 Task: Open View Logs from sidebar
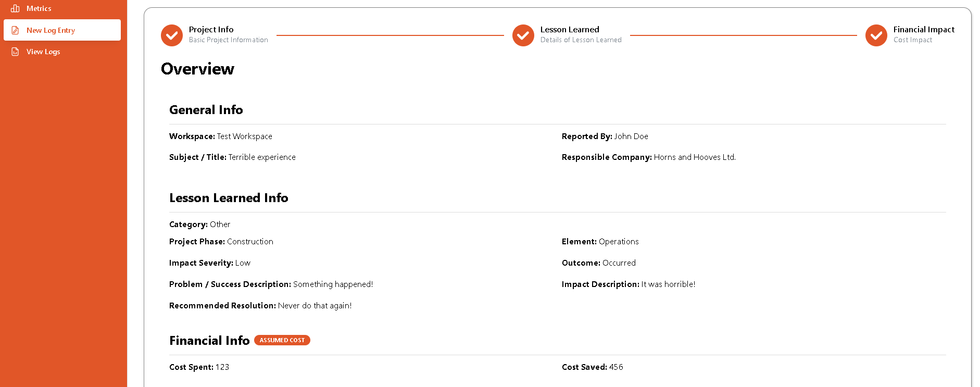[x=43, y=52]
